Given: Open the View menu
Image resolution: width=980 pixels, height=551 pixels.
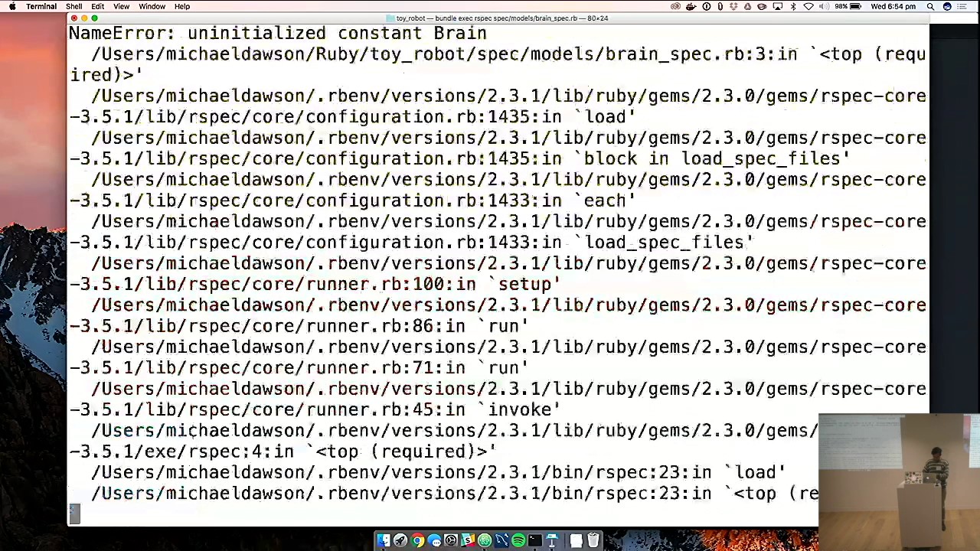Looking at the screenshot, I should 121,6.
